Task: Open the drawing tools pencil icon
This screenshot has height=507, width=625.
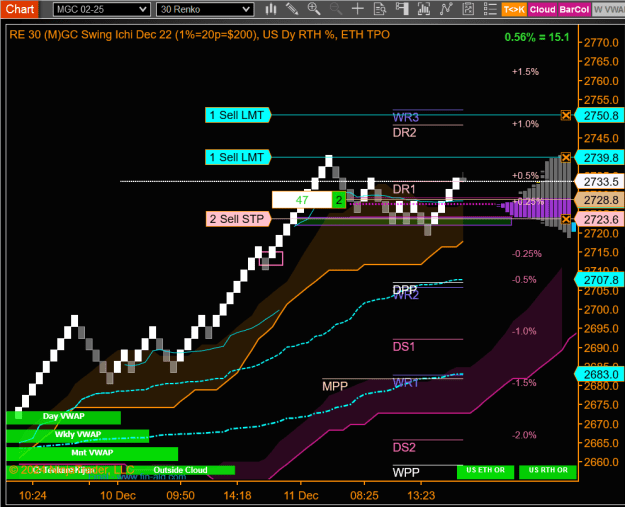Action: pos(292,9)
